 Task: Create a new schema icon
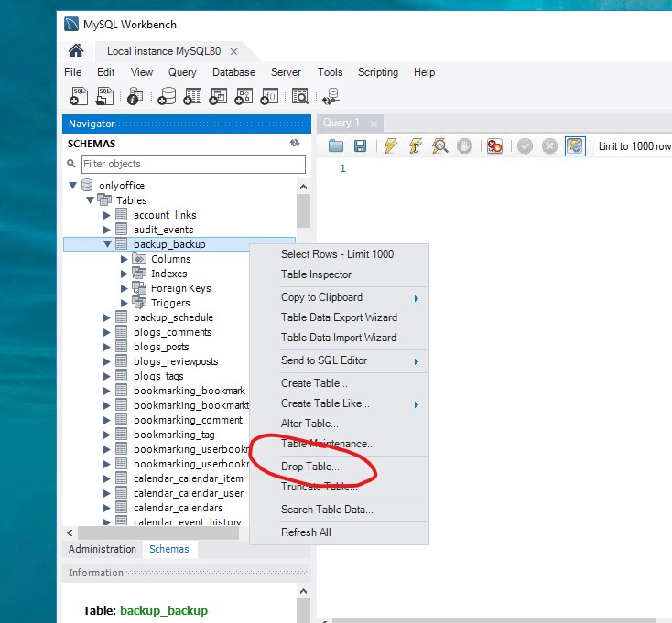pos(167,96)
